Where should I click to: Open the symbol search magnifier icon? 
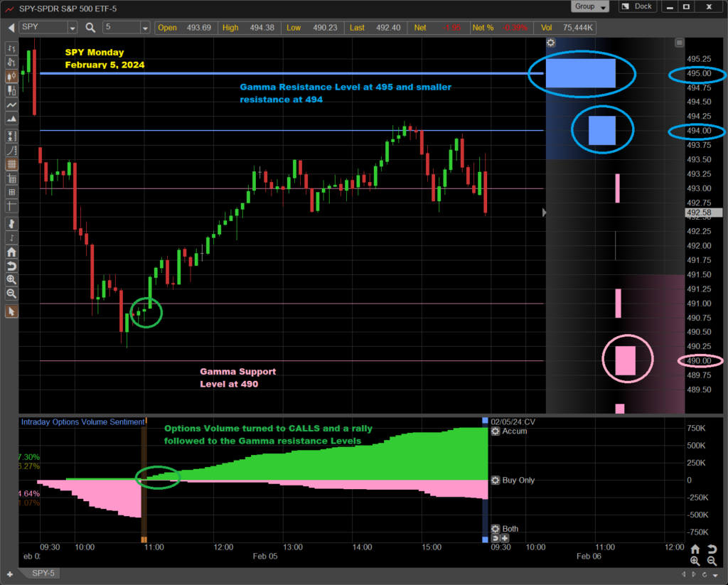point(90,28)
